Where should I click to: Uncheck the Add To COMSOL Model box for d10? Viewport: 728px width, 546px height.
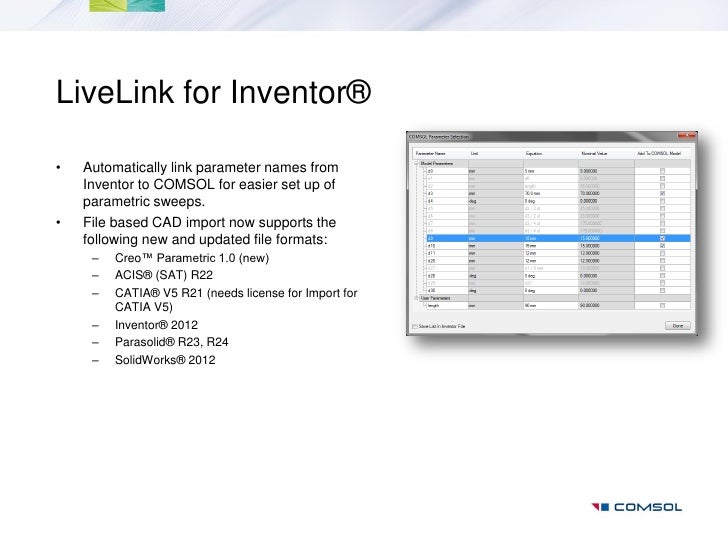pyautogui.click(x=663, y=246)
